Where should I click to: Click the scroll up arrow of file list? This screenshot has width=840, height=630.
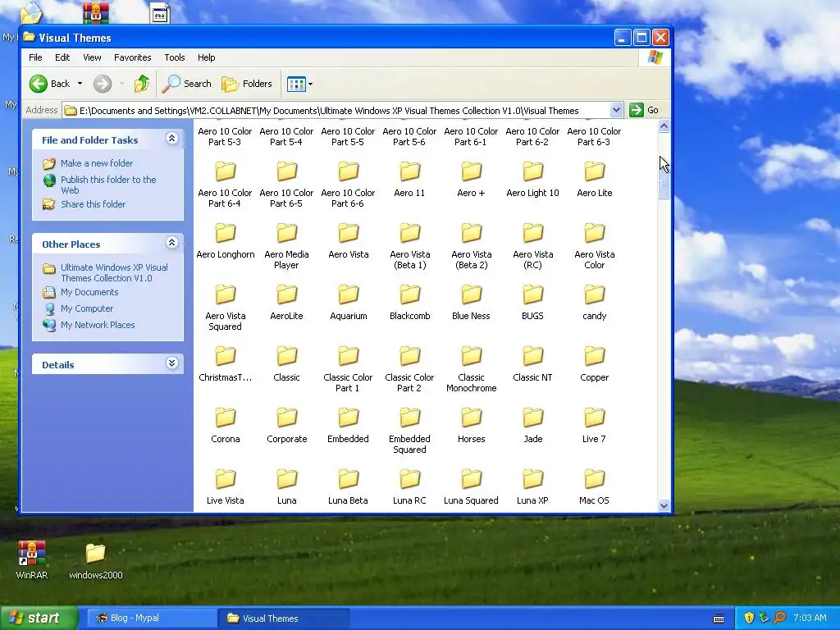pyautogui.click(x=664, y=126)
